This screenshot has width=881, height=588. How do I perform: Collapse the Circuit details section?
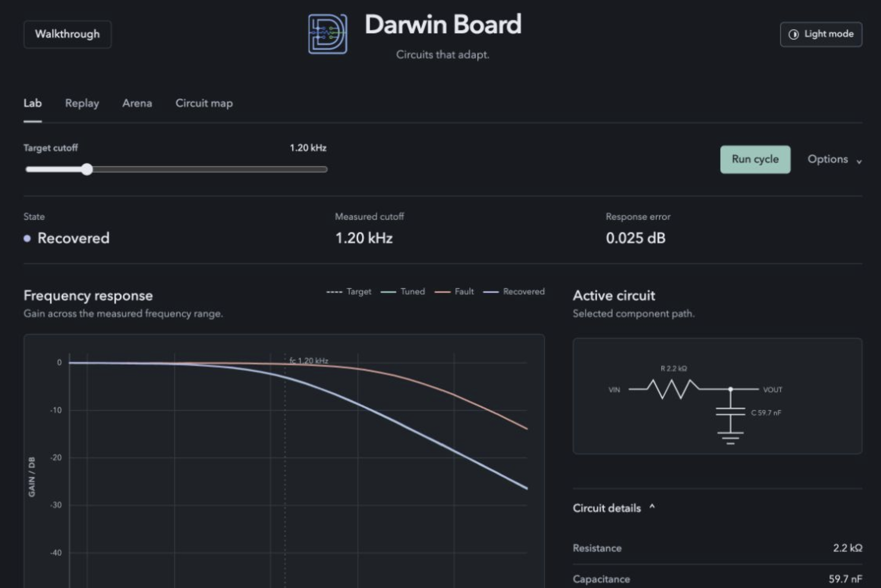coord(614,508)
